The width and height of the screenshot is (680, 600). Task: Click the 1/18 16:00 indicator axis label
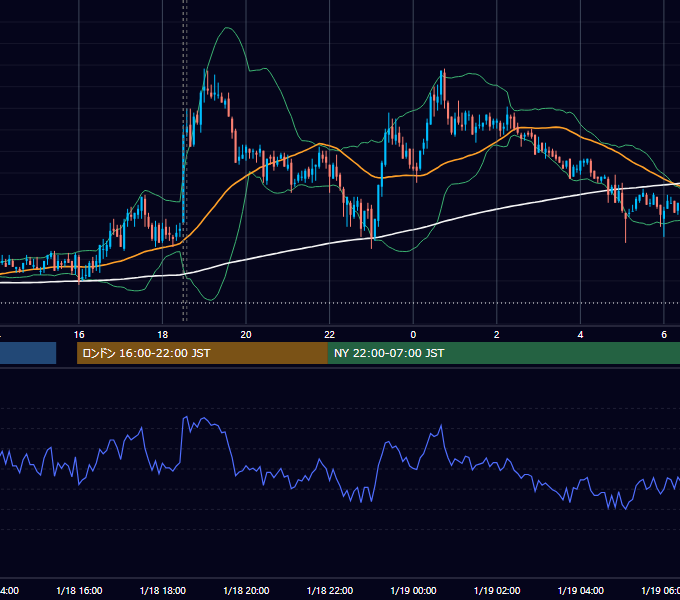[x=79, y=591]
